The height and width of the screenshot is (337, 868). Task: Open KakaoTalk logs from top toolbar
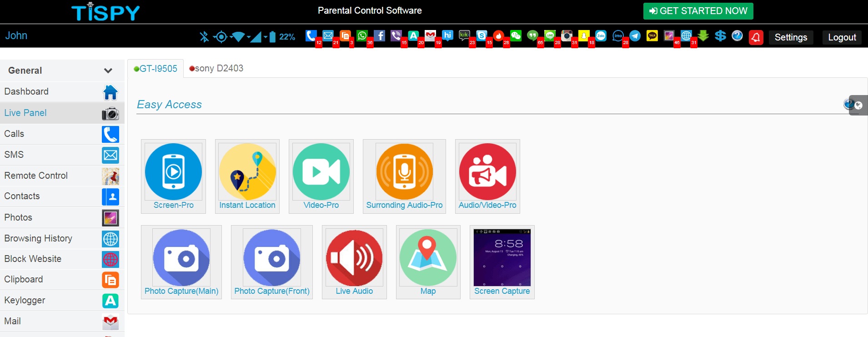click(652, 35)
